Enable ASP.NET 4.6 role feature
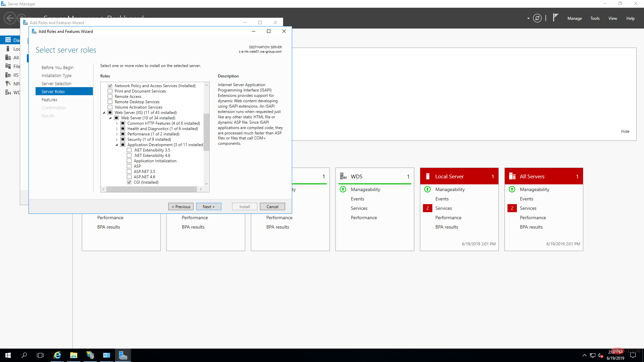Viewport: 644px width, 362px height. click(x=129, y=177)
